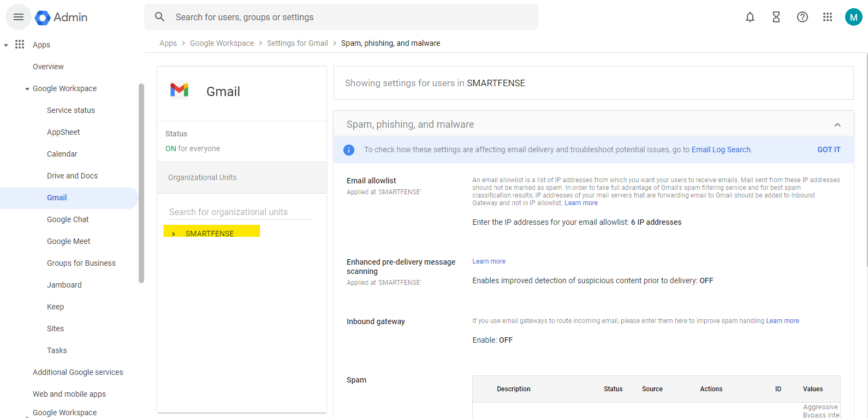Click the Apps grid icon in sidebar

tap(20, 44)
